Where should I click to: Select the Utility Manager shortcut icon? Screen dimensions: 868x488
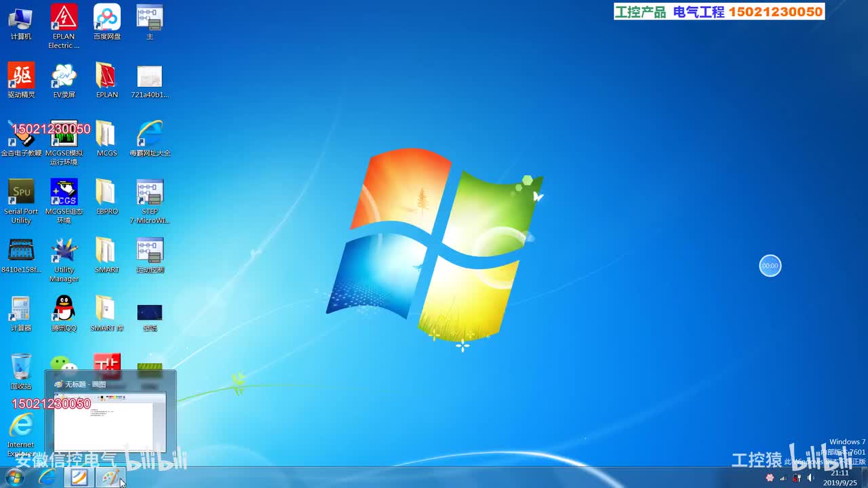click(x=64, y=260)
